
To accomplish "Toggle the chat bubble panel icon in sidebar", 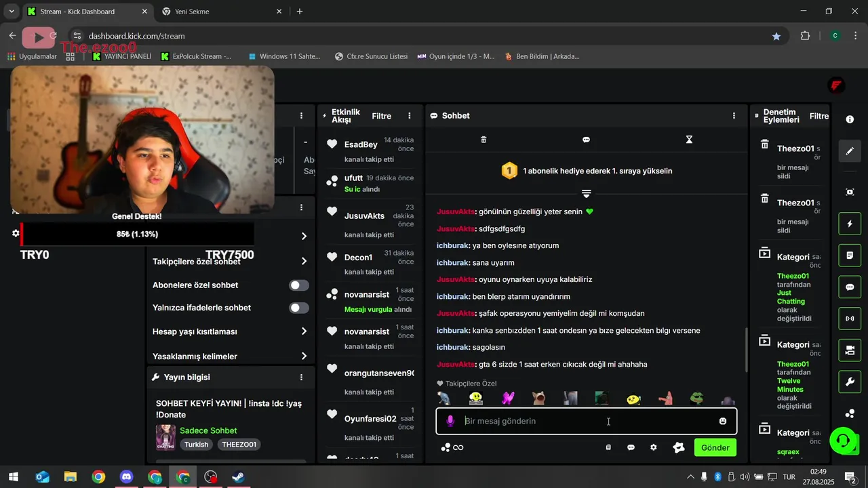I will click(x=850, y=287).
